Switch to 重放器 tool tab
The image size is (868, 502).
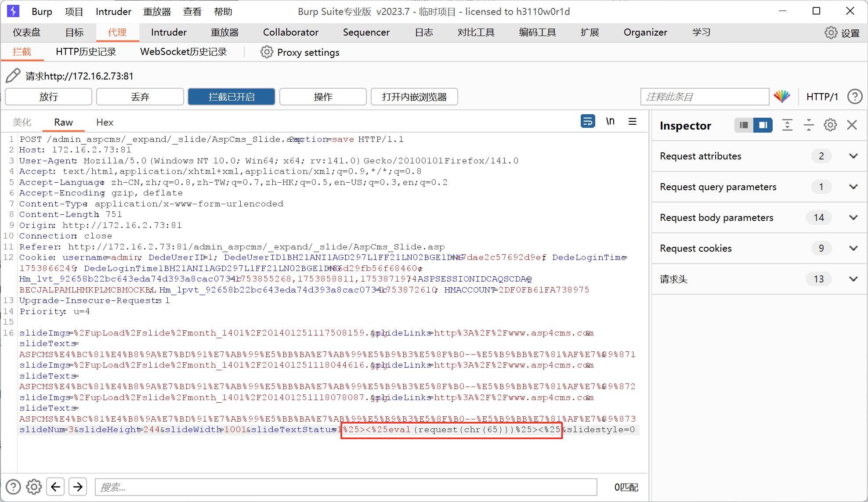[224, 33]
